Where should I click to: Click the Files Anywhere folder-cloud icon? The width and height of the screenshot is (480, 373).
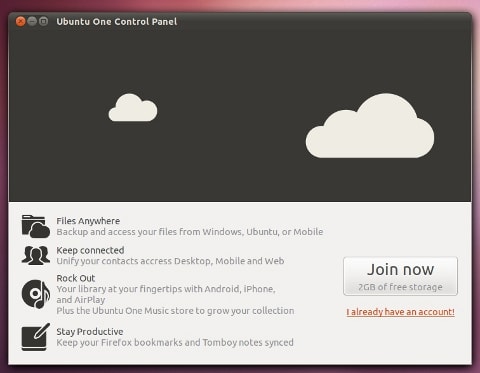(x=36, y=226)
